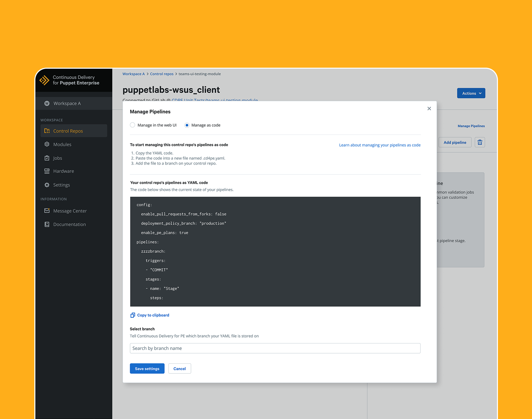
Task: Click Workspace A breadcrumb link
Action: 134,74
